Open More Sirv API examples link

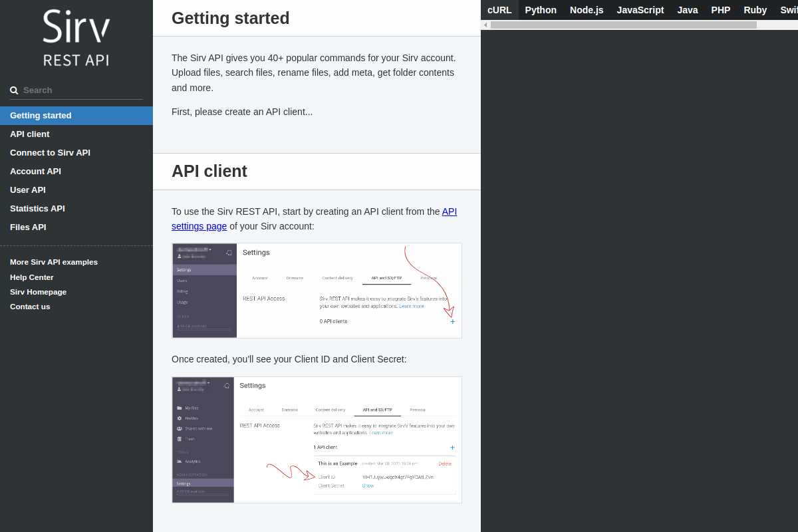pyautogui.click(x=54, y=262)
